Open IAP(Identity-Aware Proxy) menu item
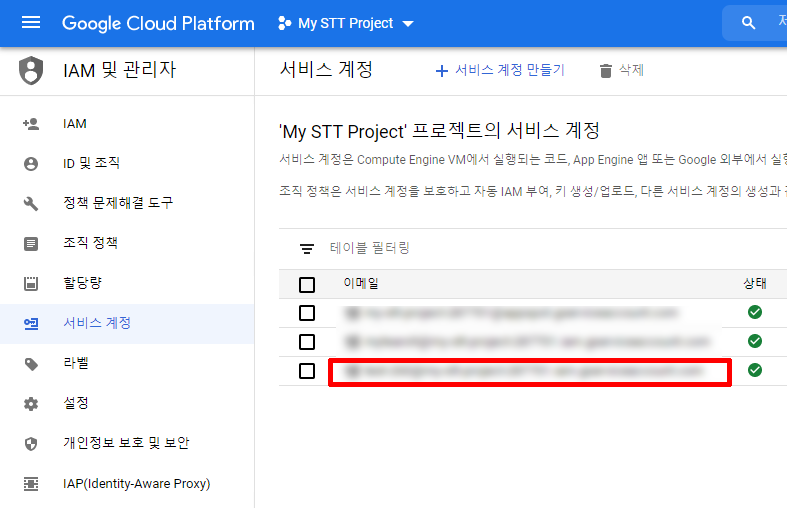Image resolution: width=787 pixels, height=508 pixels. pyautogui.click(x=127, y=483)
